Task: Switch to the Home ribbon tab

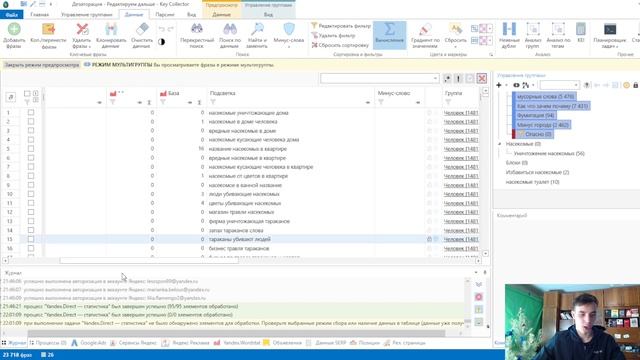Action: click(x=40, y=15)
